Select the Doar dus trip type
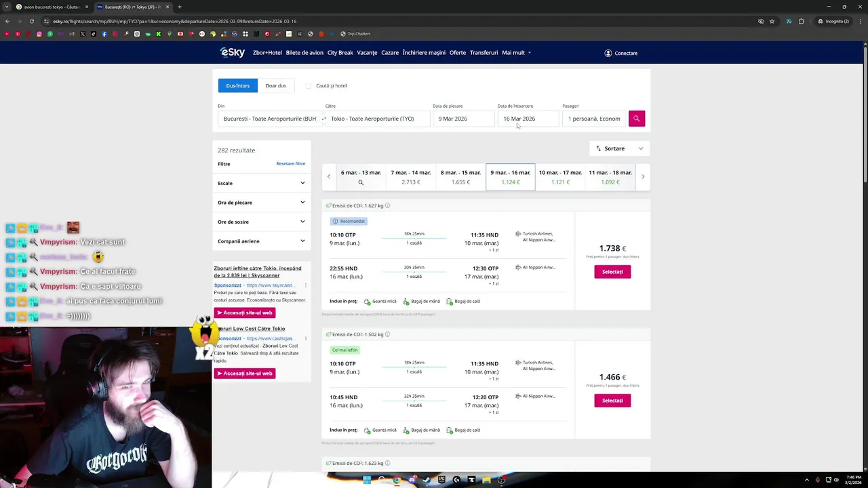This screenshot has height=488, width=868. [276, 85]
